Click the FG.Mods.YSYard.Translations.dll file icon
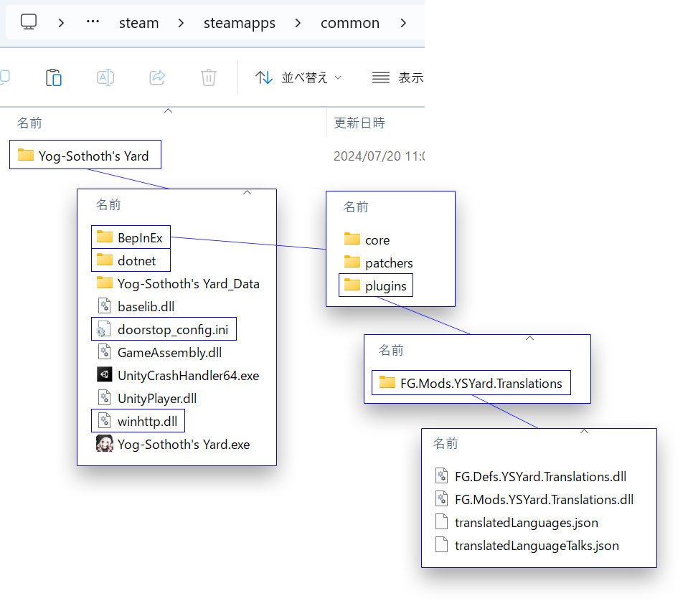Screen dimensions: 688x616 coord(441,498)
